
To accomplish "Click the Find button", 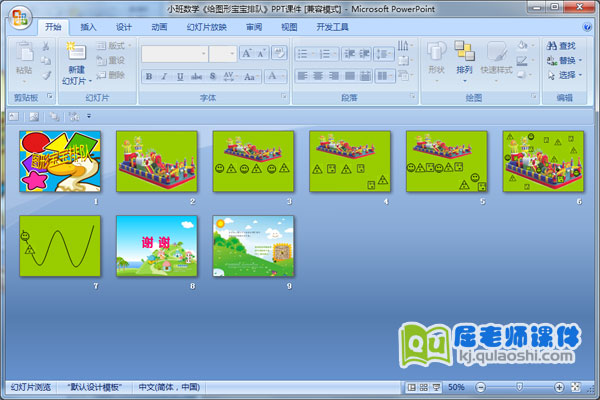I will coord(561,46).
